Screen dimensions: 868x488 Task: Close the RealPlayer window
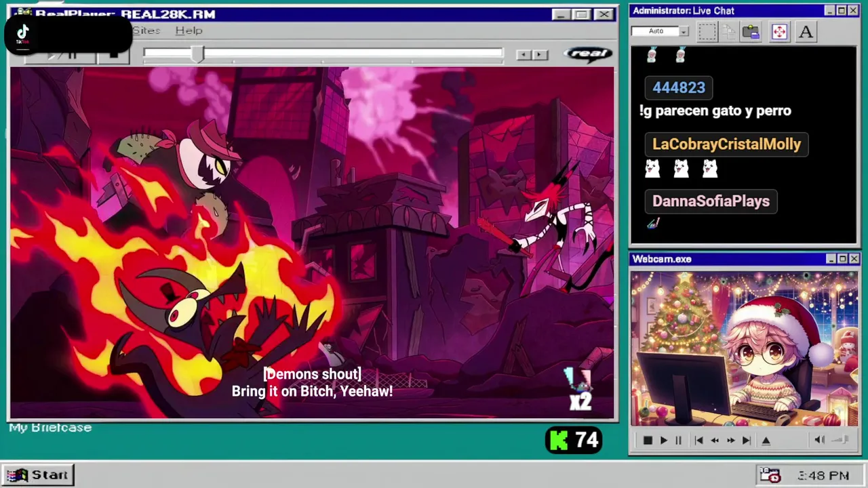pyautogui.click(x=603, y=14)
